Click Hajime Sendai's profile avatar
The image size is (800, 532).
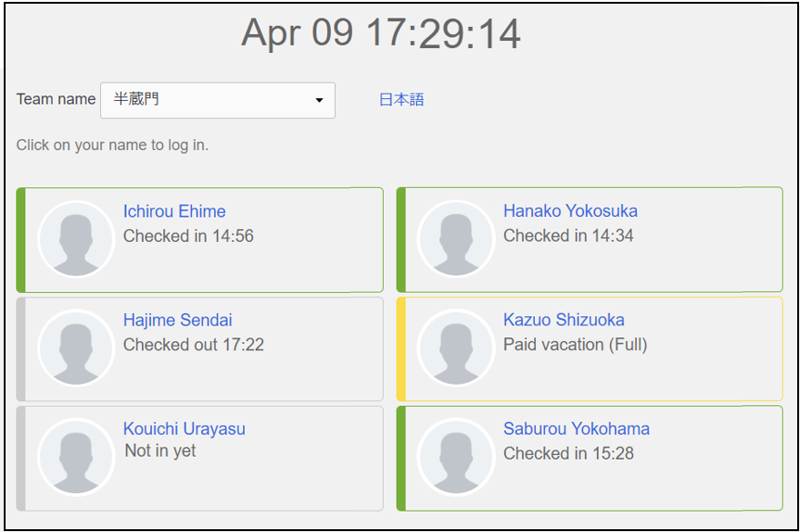coord(76,348)
